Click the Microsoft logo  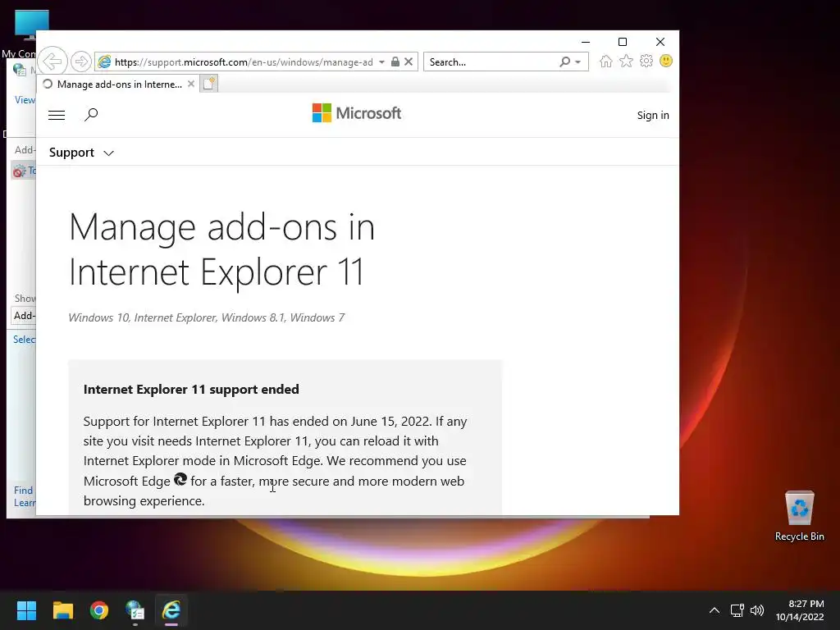click(356, 113)
